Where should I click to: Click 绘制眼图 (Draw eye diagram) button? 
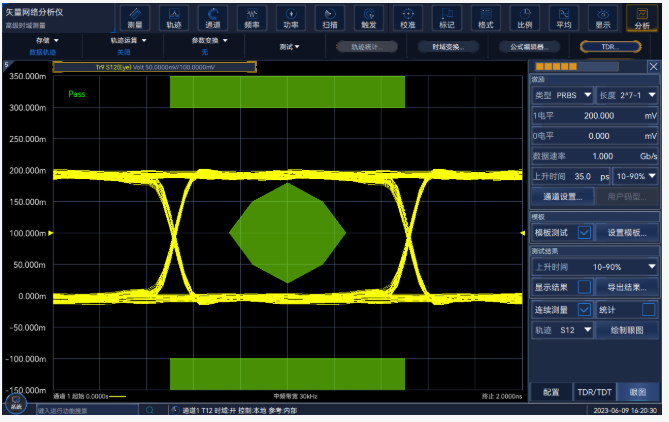tap(627, 330)
